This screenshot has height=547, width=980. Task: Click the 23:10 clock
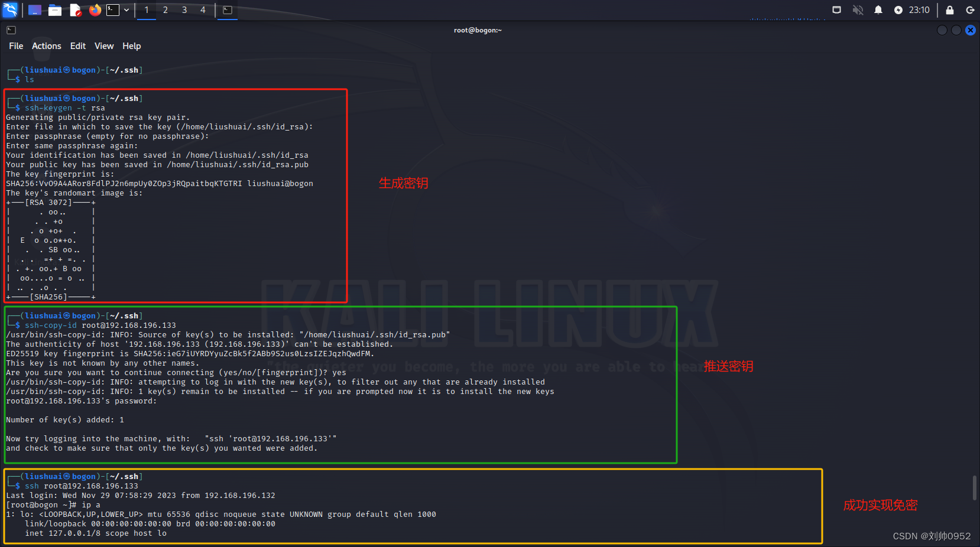pos(919,10)
